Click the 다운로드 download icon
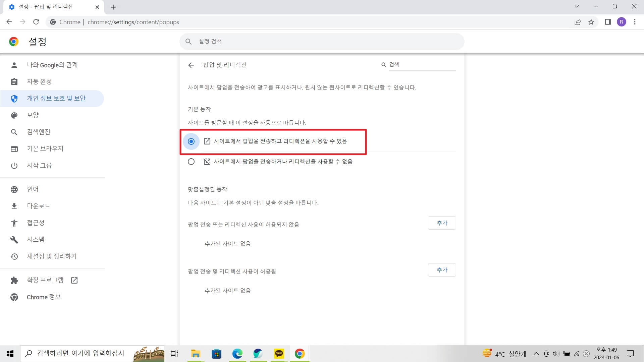Screen dimensions: 644x362 14,206
